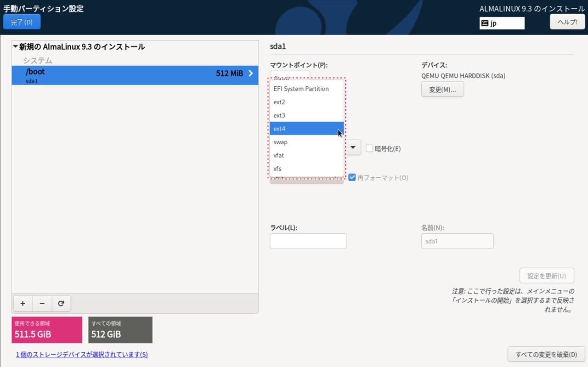Click the 使用できる領域 511.5 GiB pink box

47,330
